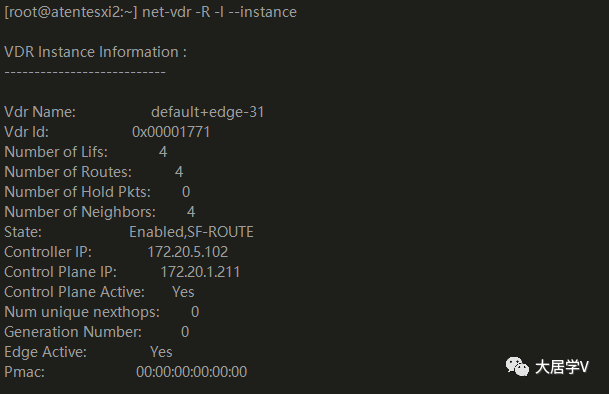Click the net-vdr -R -l --instance command
Image resolution: width=609 pixels, height=394 pixels.
pyautogui.click(x=219, y=12)
